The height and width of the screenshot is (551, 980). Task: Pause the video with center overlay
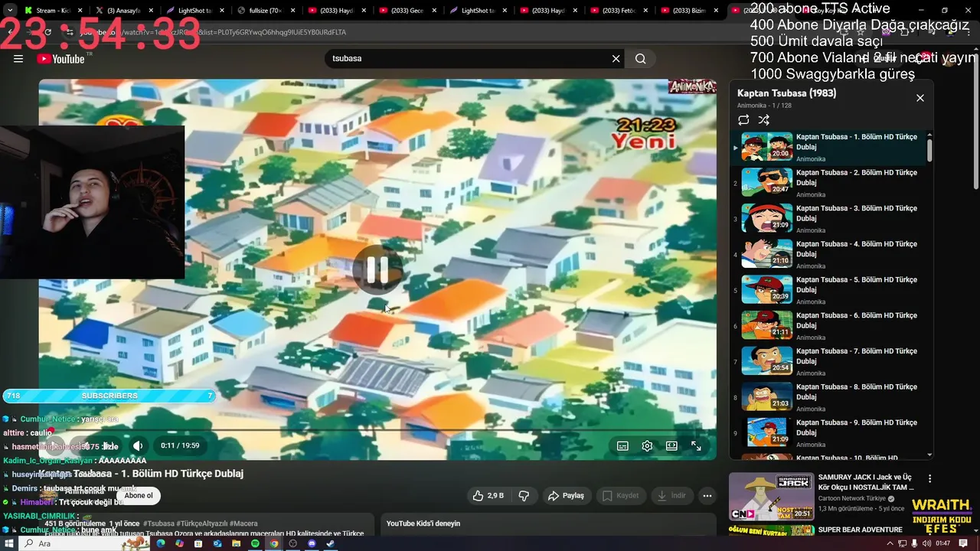tap(377, 269)
